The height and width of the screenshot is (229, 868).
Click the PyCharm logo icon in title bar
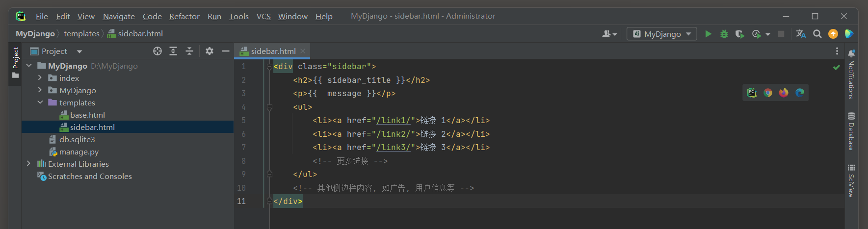tap(21, 16)
